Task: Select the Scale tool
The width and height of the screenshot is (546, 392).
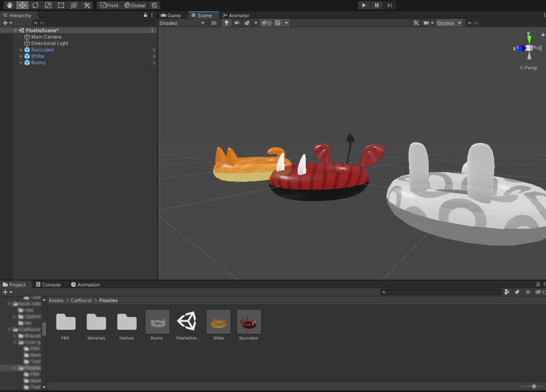Action: [x=48, y=5]
